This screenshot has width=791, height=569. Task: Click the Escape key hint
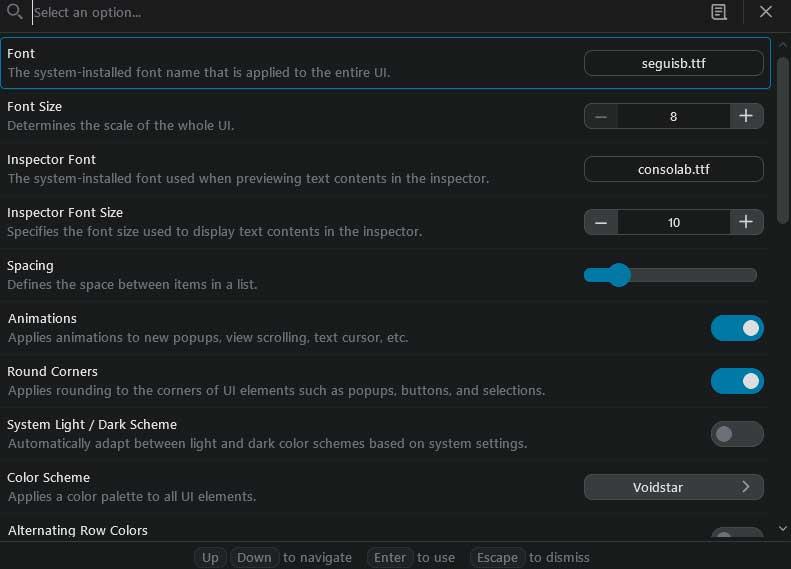(497, 557)
